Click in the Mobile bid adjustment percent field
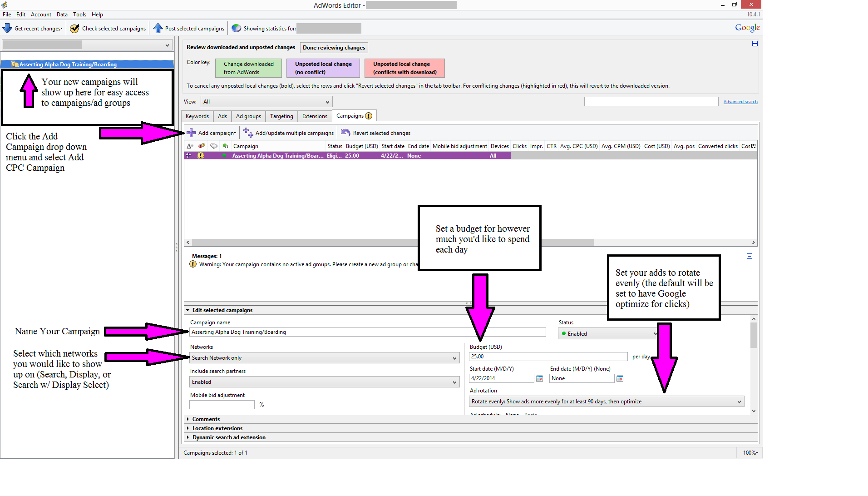 pos(222,405)
